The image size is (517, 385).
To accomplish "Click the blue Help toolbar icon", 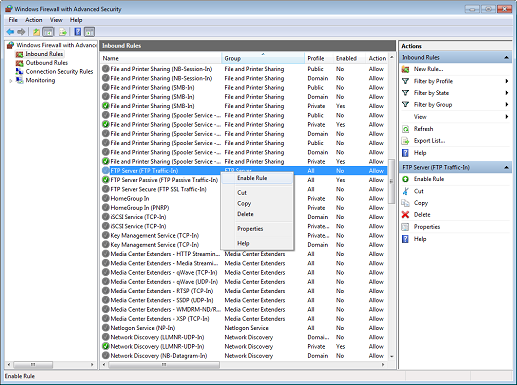I will 78,32.
